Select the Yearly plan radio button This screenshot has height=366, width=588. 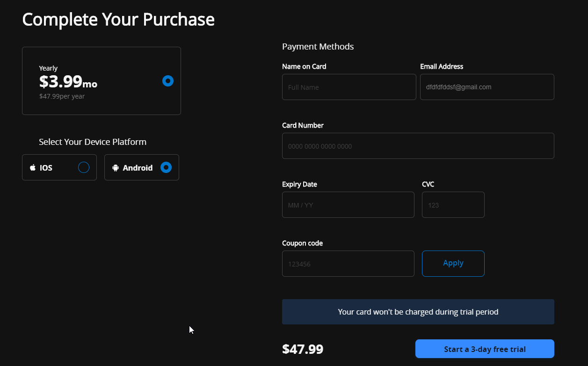pyautogui.click(x=168, y=81)
